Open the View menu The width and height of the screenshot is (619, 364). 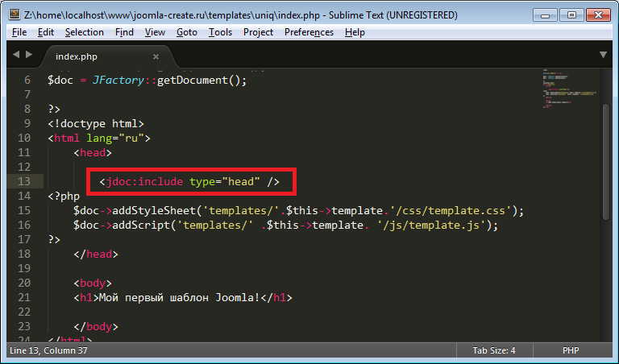[155, 32]
